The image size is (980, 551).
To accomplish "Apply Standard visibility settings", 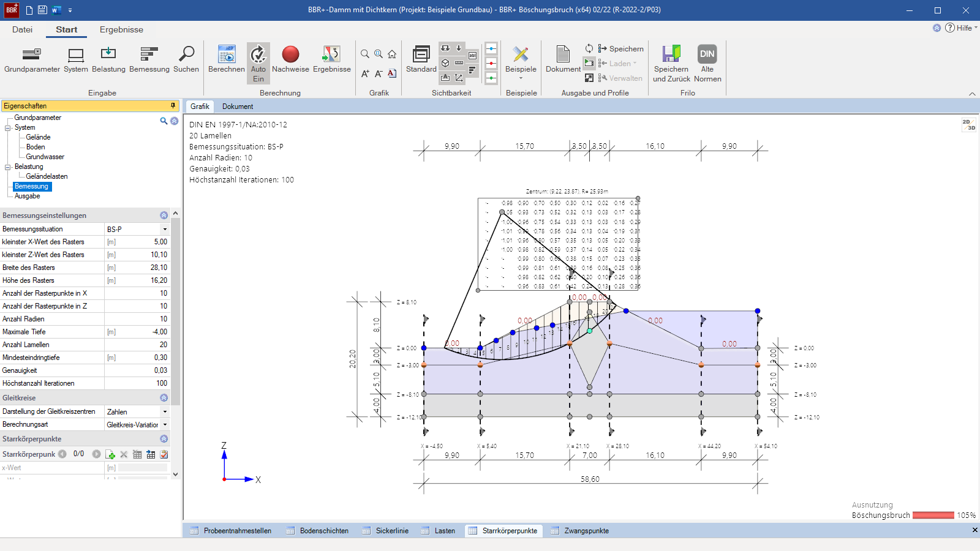I will pos(421,60).
